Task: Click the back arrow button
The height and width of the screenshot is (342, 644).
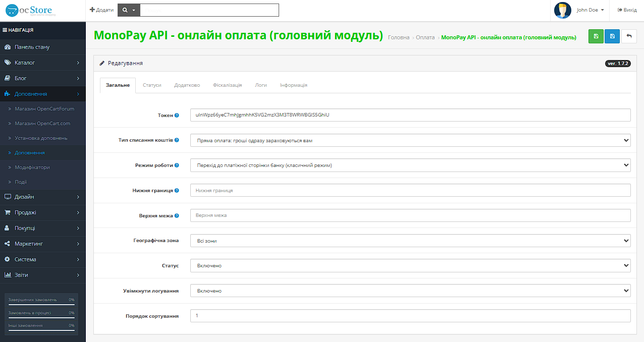Action: (x=629, y=36)
